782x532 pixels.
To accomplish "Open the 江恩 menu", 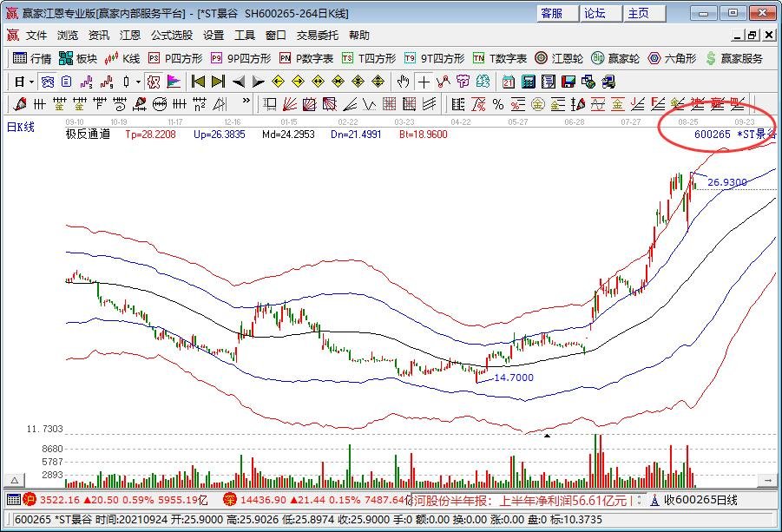I will click(x=129, y=35).
